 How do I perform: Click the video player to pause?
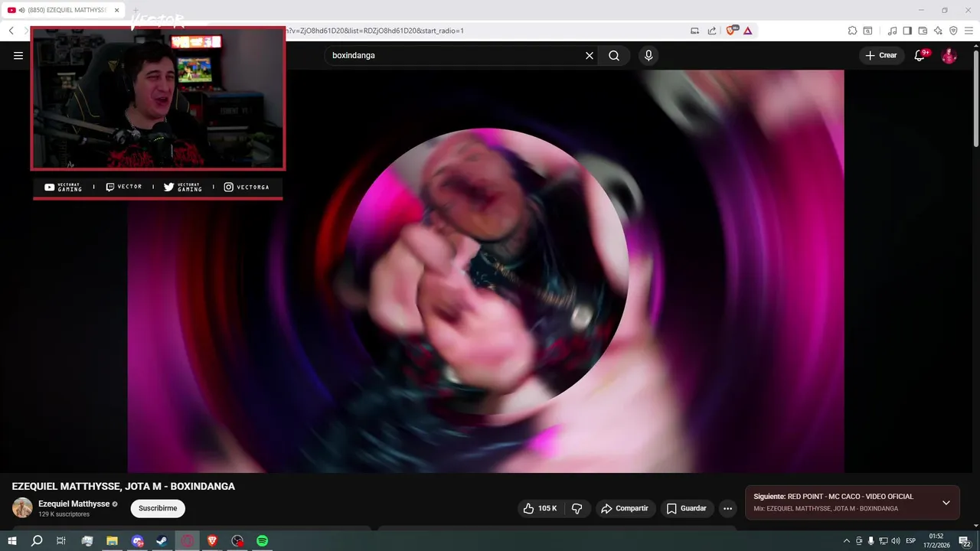[x=486, y=272]
